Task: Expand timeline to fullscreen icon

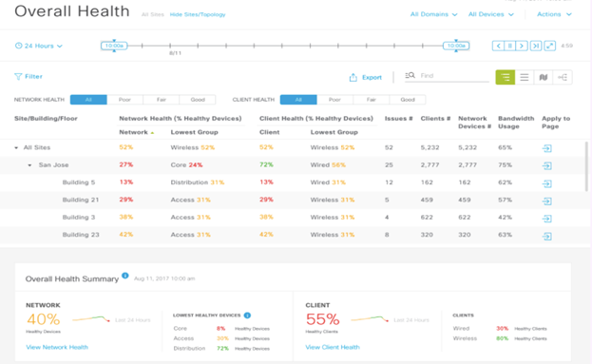Action: pos(549,46)
